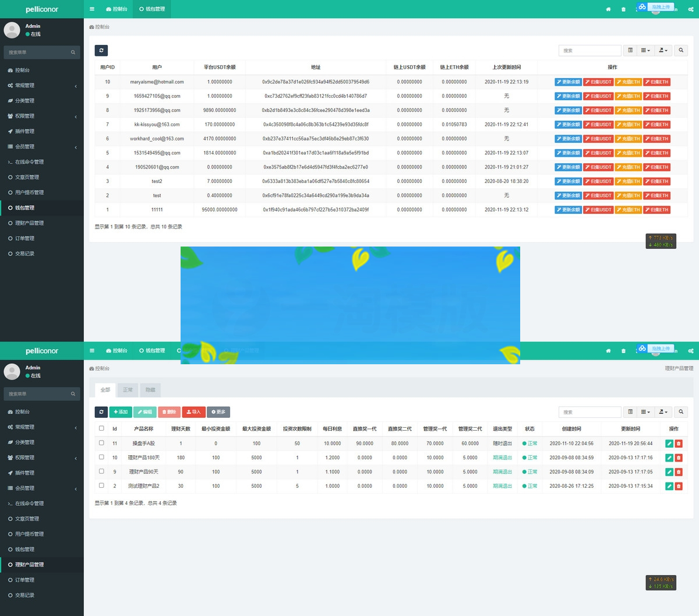Open columns dropdown in wallet table toolbar
Image resolution: width=699 pixels, height=616 pixels.
click(x=645, y=51)
